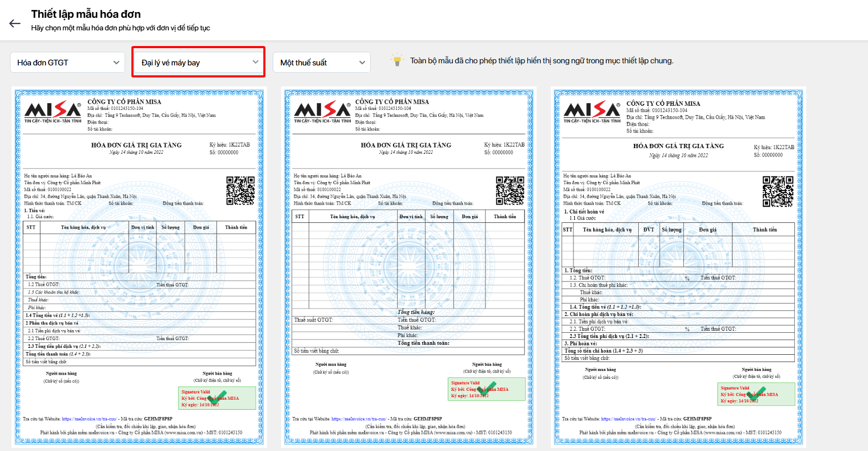Viewport: 868px width, 451px height.
Task: Click the QR code on the first invoice template
Action: [x=240, y=190]
